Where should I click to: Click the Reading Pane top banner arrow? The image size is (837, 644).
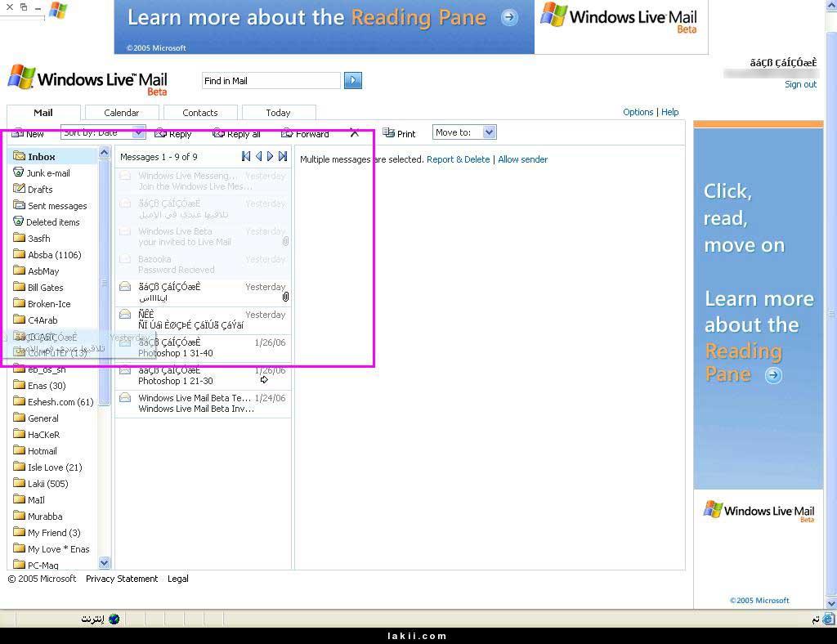pyautogui.click(x=509, y=18)
